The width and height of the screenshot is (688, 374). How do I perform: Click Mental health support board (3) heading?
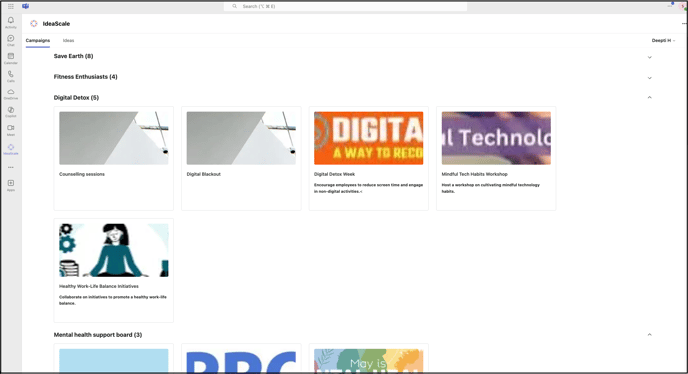click(x=98, y=334)
